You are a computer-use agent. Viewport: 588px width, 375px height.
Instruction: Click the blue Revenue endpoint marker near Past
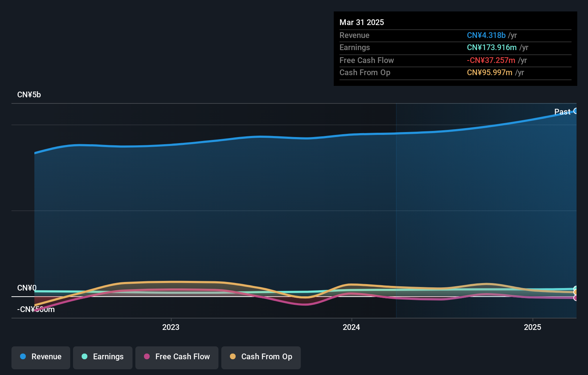tap(576, 111)
